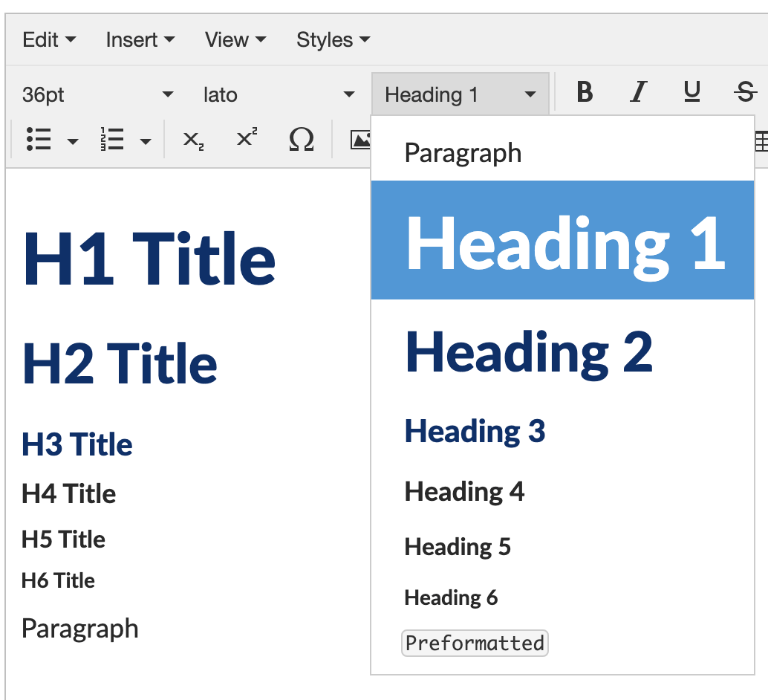Expand bullet list style options arrow
768x700 pixels.
click(x=73, y=141)
